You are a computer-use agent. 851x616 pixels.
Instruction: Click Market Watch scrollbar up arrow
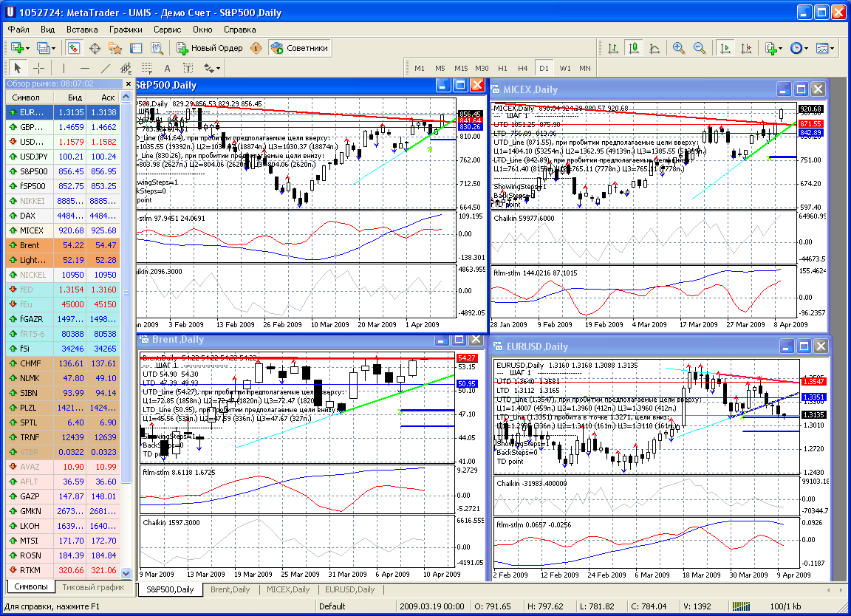(x=126, y=97)
